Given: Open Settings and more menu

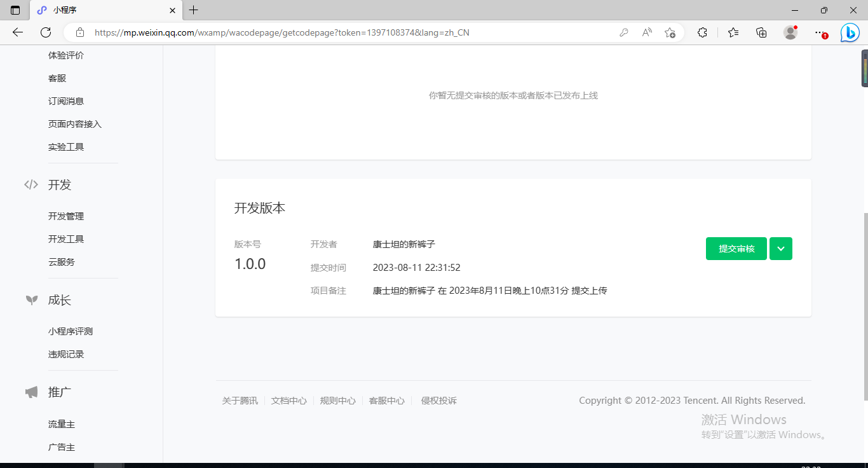Looking at the screenshot, I should (820, 32).
